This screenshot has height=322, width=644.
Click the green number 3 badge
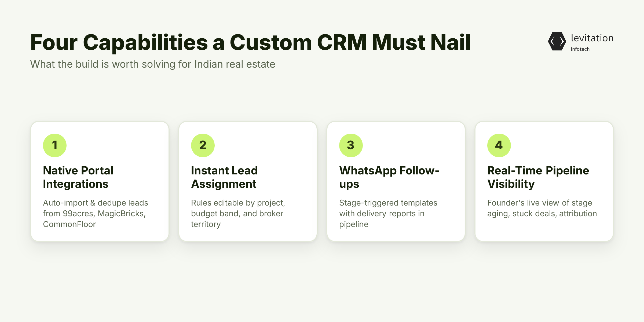[351, 145]
